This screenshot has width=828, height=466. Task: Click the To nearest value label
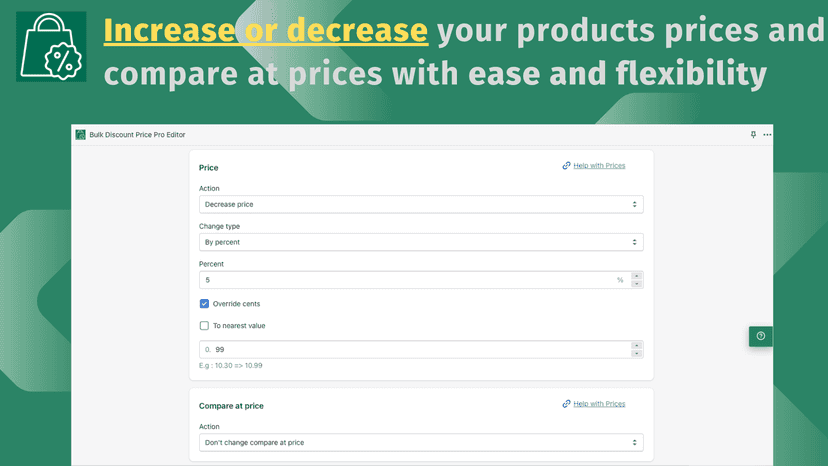point(239,325)
